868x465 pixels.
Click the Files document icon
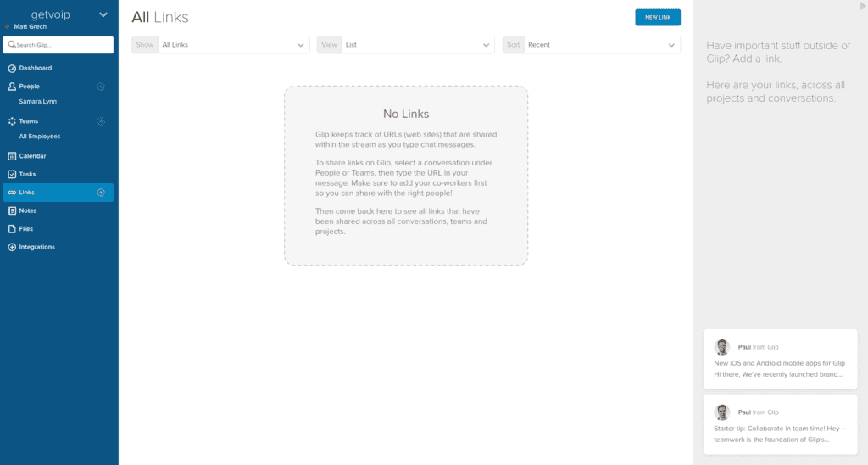tap(12, 229)
